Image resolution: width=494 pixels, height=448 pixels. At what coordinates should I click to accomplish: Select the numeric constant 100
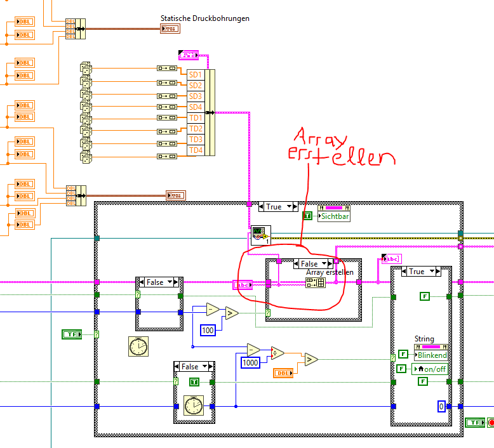tap(208, 330)
